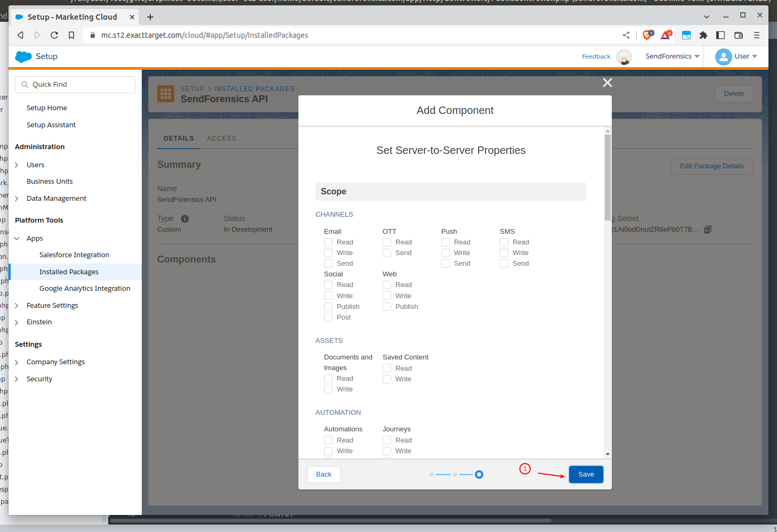Expand the Einstein section
This screenshot has width=777, height=532.
pos(17,322)
